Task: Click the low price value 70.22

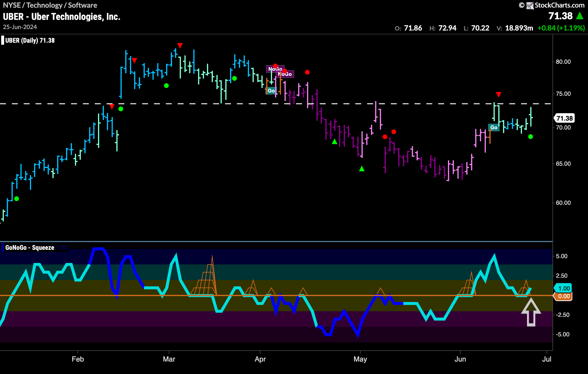Action: (x=480, y=28)
